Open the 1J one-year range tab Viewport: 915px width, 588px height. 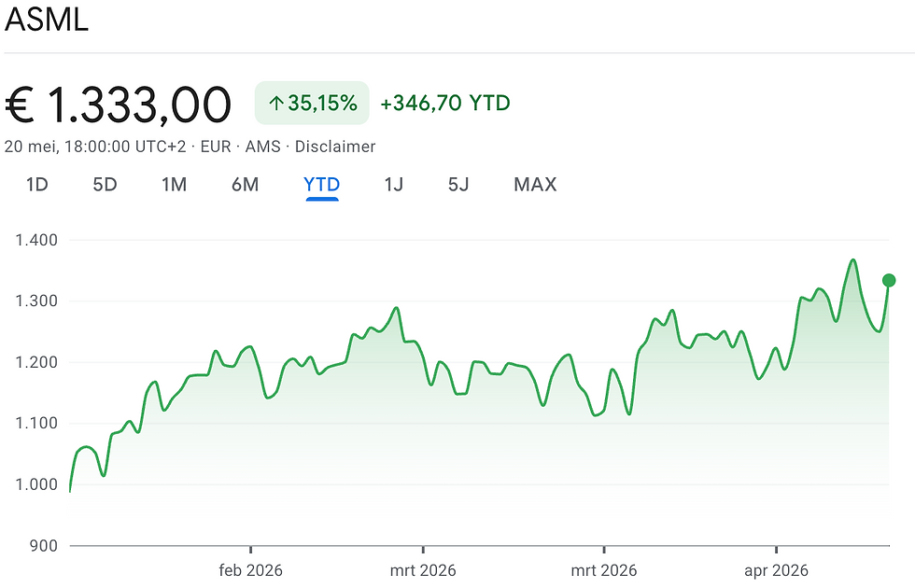393,185
